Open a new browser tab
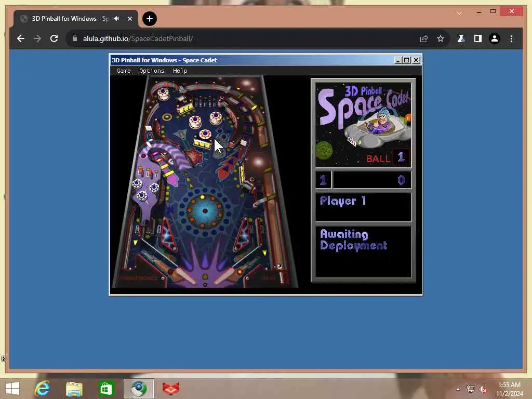The width and height of the screenshot is (532, 399). coord(149,19)
